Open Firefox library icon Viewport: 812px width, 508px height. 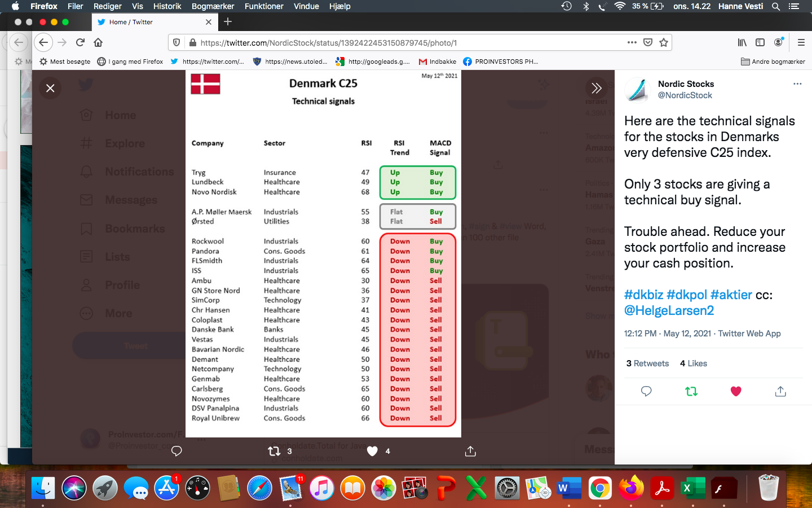(x=742, y=42)
